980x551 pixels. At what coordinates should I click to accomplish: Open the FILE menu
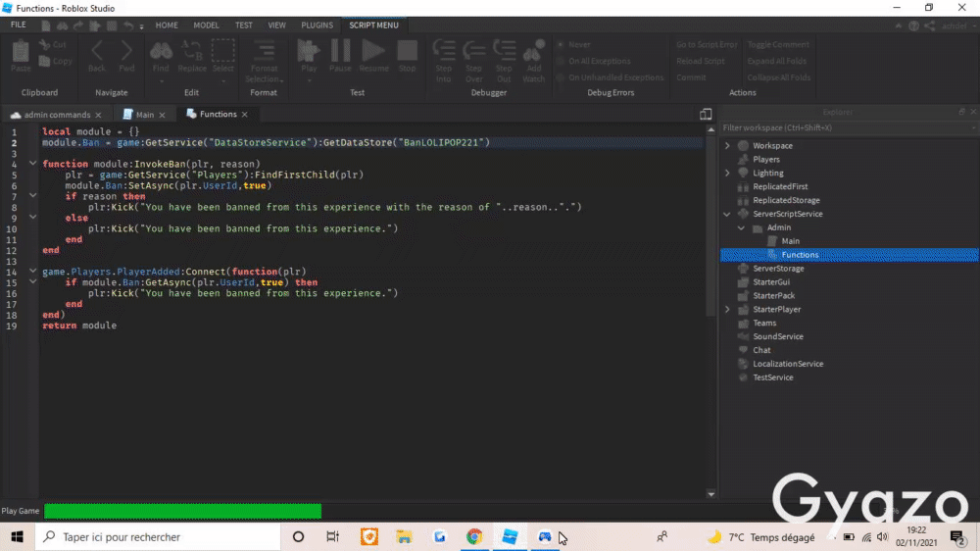18,25
